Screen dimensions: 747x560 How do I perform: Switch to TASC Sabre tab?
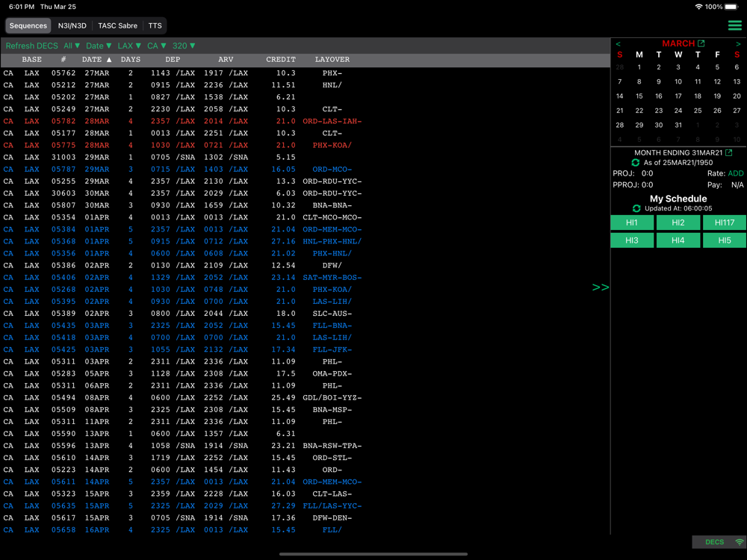click(118, 25)
